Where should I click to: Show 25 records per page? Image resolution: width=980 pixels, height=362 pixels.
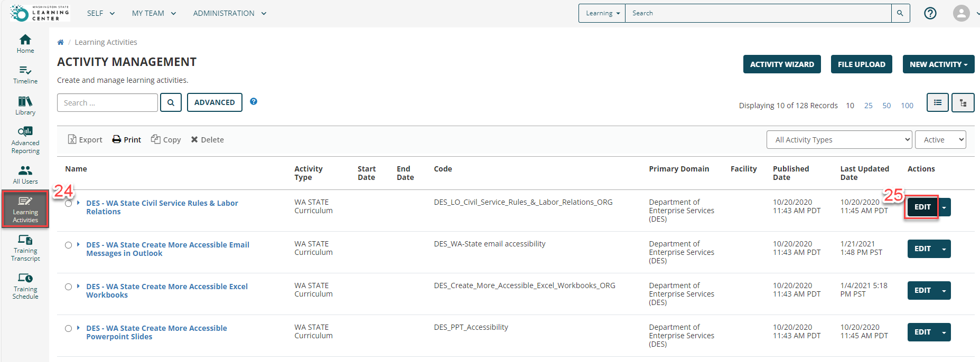[x=869, y=106]
